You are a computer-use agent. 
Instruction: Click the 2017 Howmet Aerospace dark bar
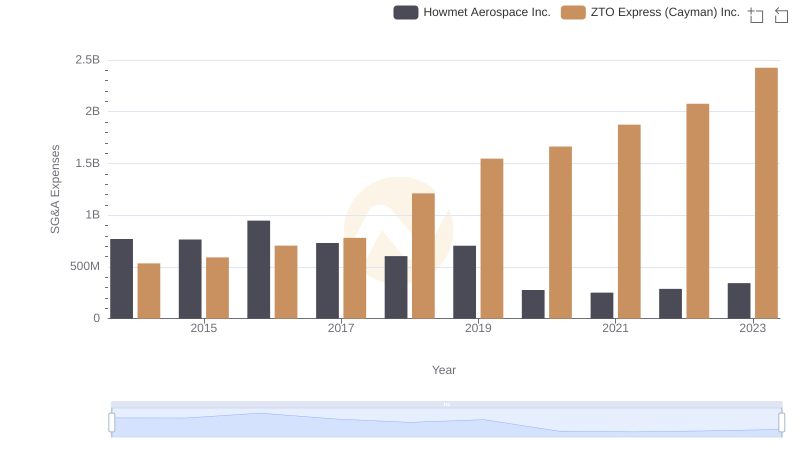(x=327, y=281)
